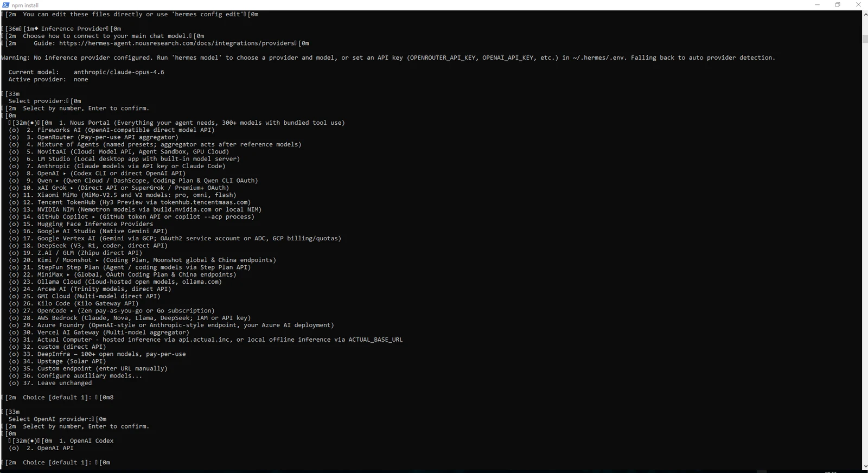
Task: Open the hermes-agent providers guide URL
Action: click(x=177, y=43)
